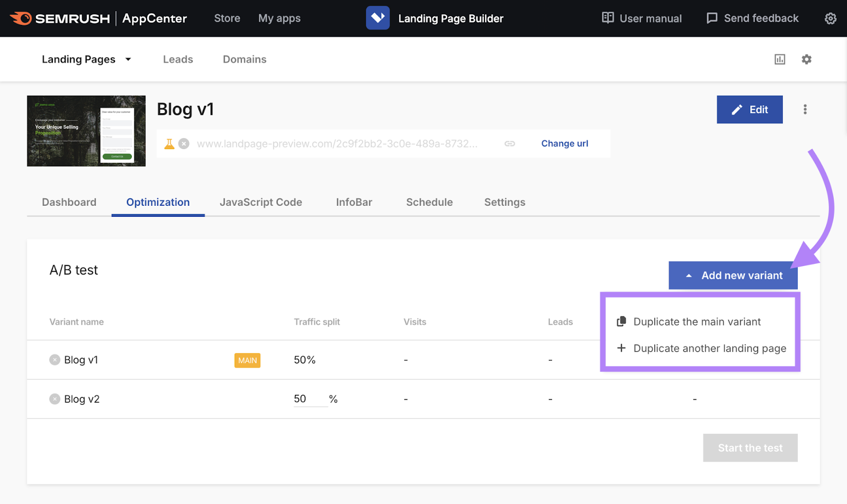The height and width of the screenshot is (504, 847).
Task: Select Change url
Action: pyautogui.click(x=564, y=143)
